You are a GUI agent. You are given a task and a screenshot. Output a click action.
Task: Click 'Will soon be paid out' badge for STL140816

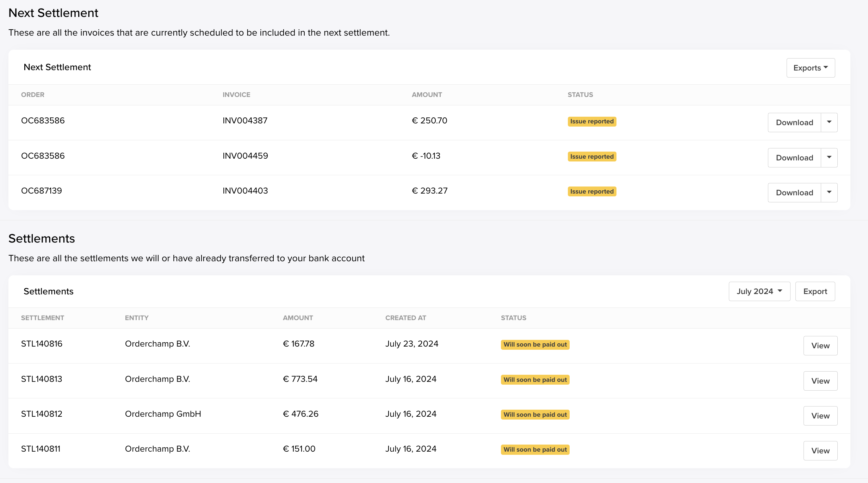click(535, 344)
